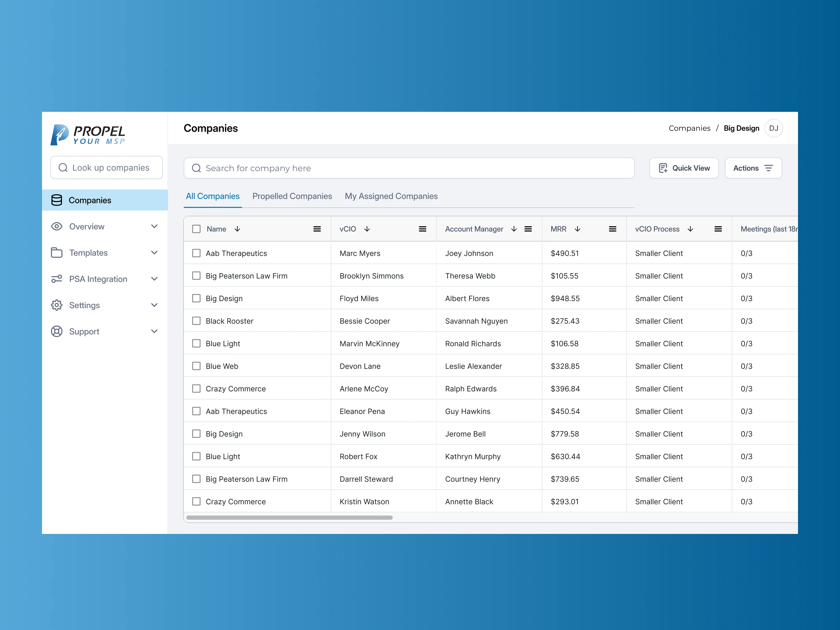Open the Blue Web company name
The height and width of the screenshot is (630, 840).
[222, 366]
